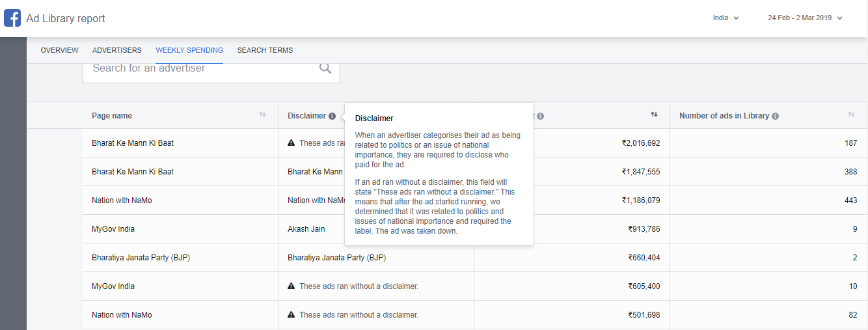Click warning icon in MyGov India ₹605,400 row
Viewport: 868px width, 330px height.
tap(292, 286)
